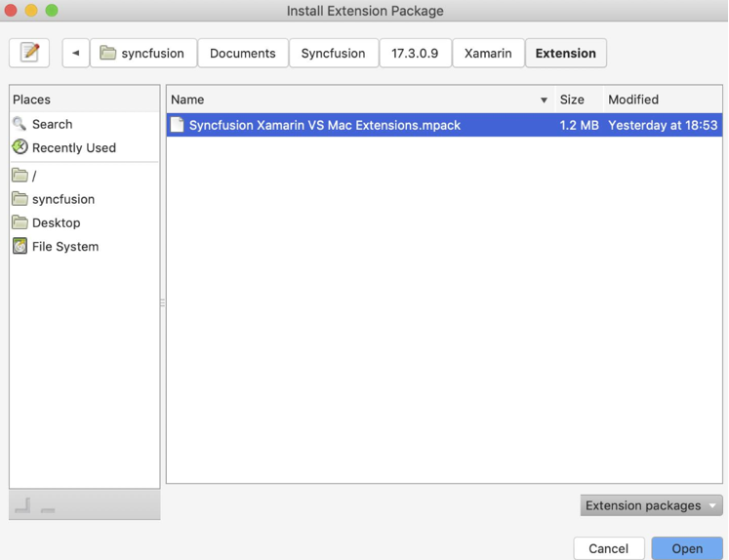
Task: Open Recently Used in Places
Action: [x=84, y=147]
